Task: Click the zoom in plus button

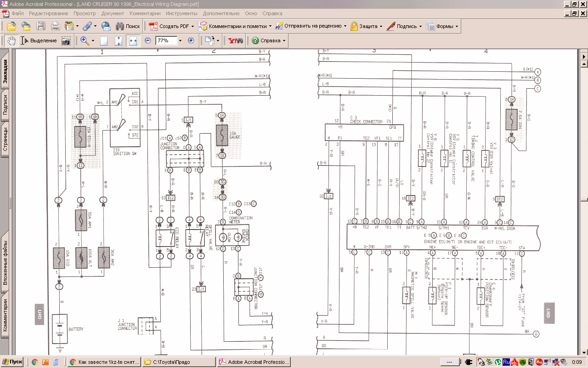Action: click(x=191, y=40)
